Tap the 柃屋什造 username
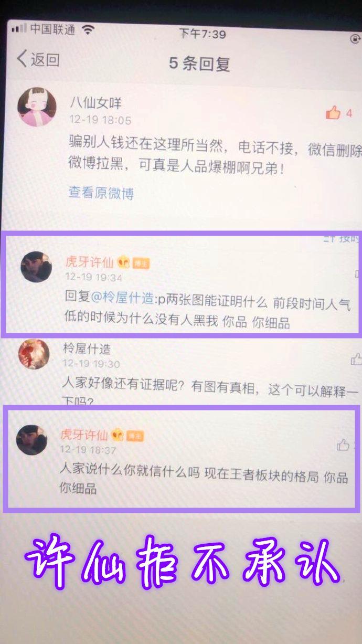This screenshot has width=362, height=644. (87, 349)
